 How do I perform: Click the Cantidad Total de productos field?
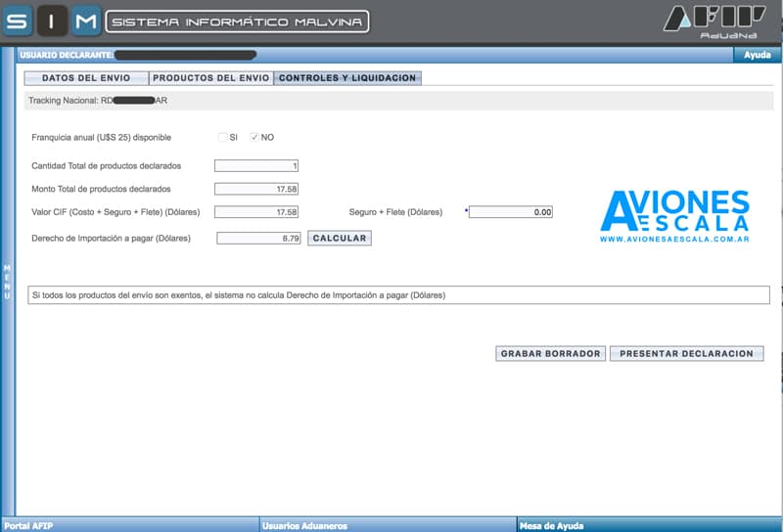click(256, 165)
